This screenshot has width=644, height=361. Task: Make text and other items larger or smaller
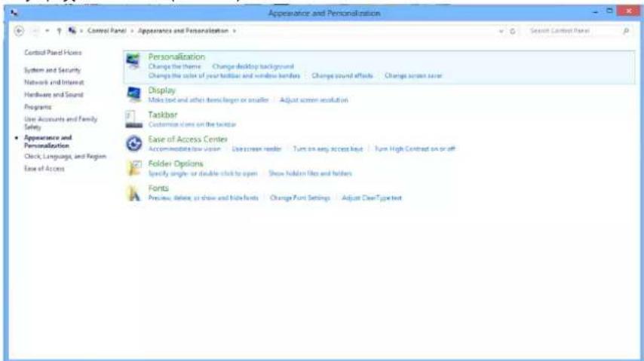pos(208,100)
